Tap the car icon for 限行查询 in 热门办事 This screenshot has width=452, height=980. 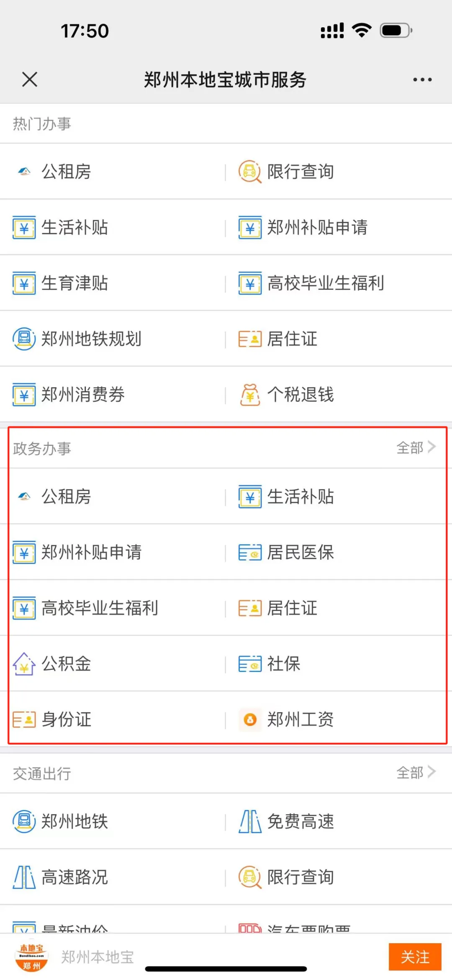coord(250,172)
